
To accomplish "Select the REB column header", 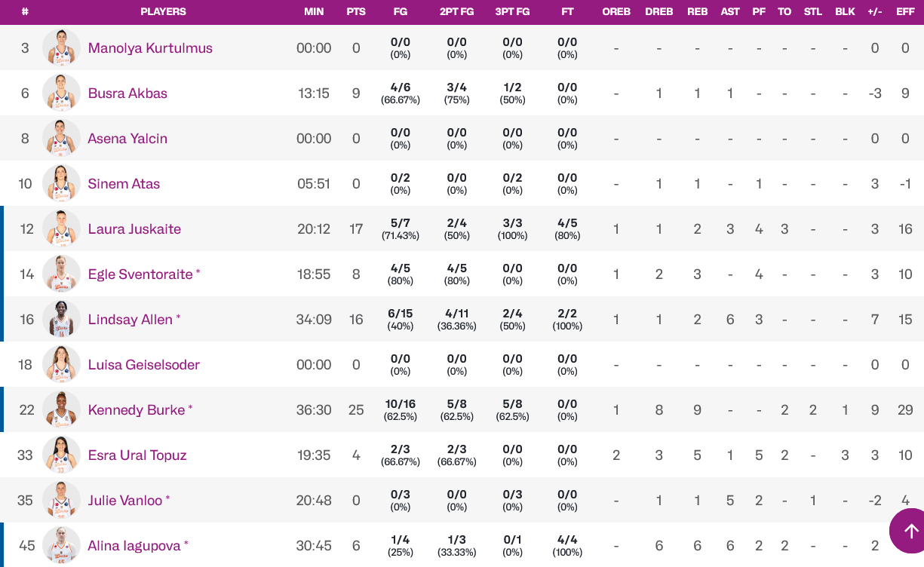I will pos(697,11).
